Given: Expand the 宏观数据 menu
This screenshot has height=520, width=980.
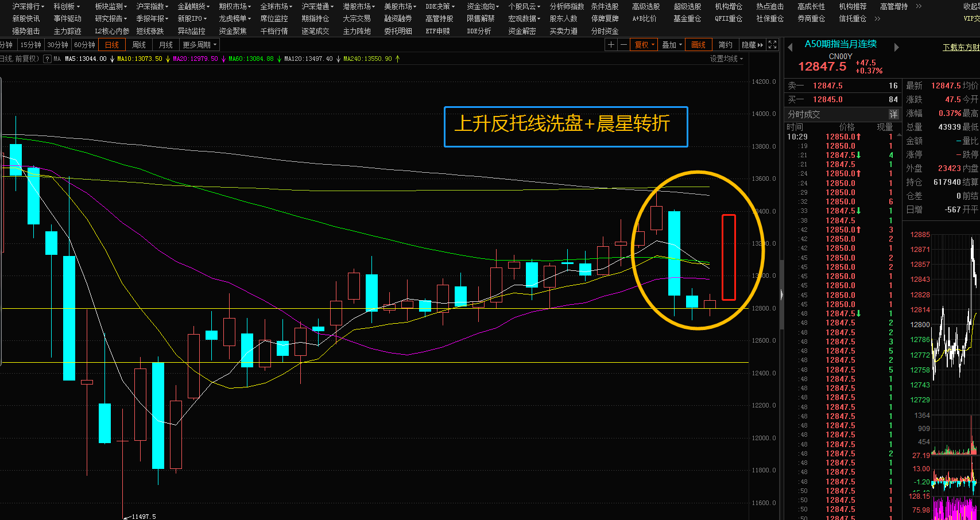Looking at the screenshot, I should 524,19.
